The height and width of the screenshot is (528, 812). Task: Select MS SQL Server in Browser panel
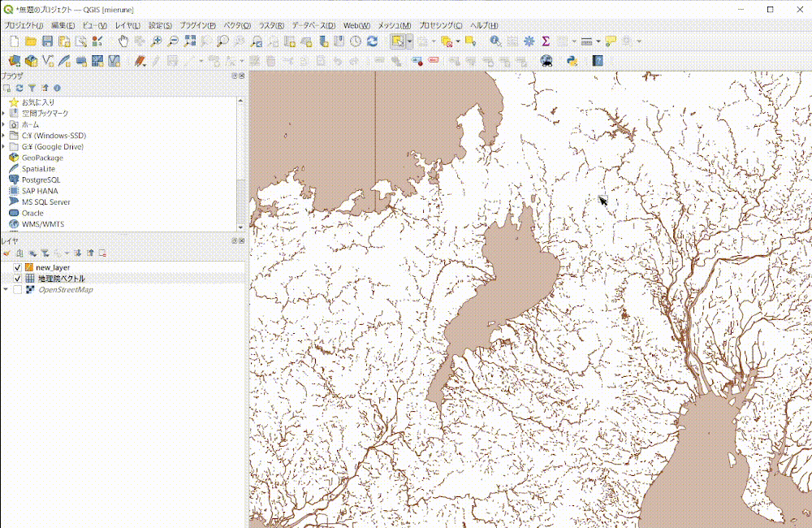(45, 202)
